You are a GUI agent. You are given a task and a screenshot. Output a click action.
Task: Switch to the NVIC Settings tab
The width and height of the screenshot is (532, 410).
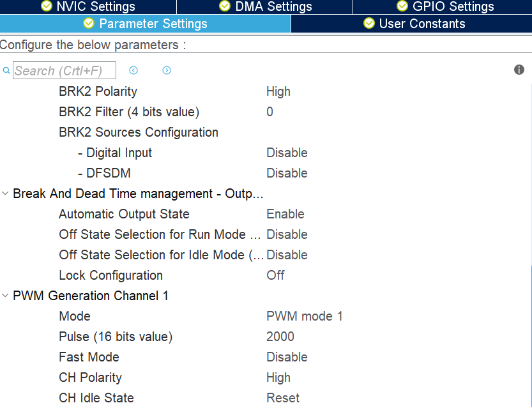point(88,7)
